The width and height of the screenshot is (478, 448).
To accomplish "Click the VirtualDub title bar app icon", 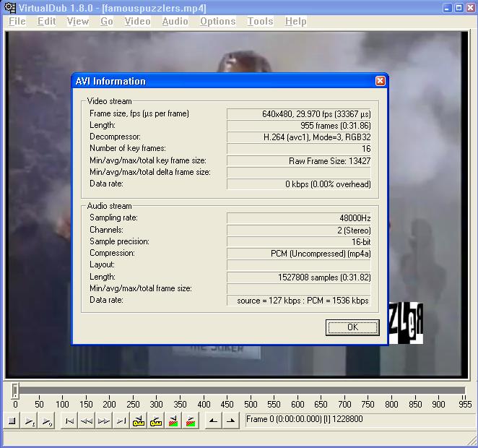I will [10, 8].
